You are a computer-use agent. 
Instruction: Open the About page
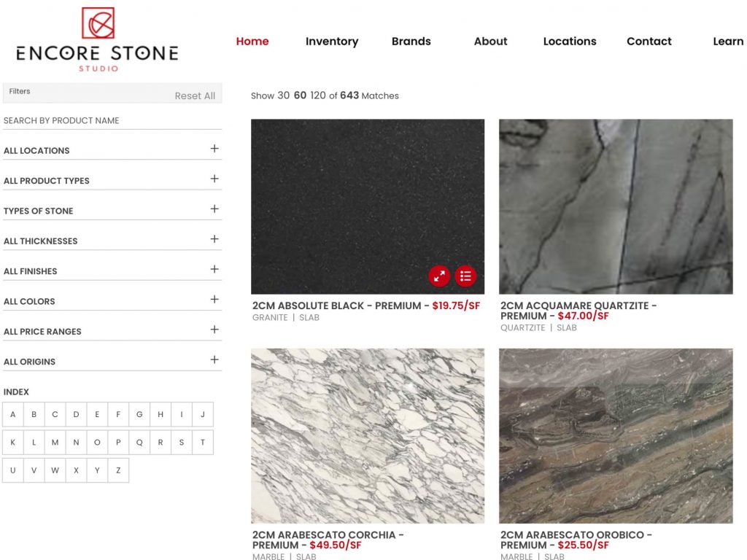(491, 42)
